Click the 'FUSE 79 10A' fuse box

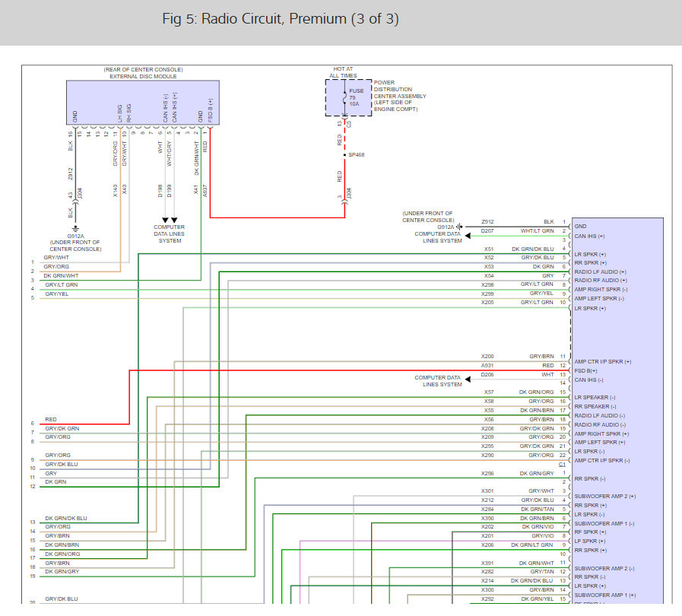pos(348,98)
